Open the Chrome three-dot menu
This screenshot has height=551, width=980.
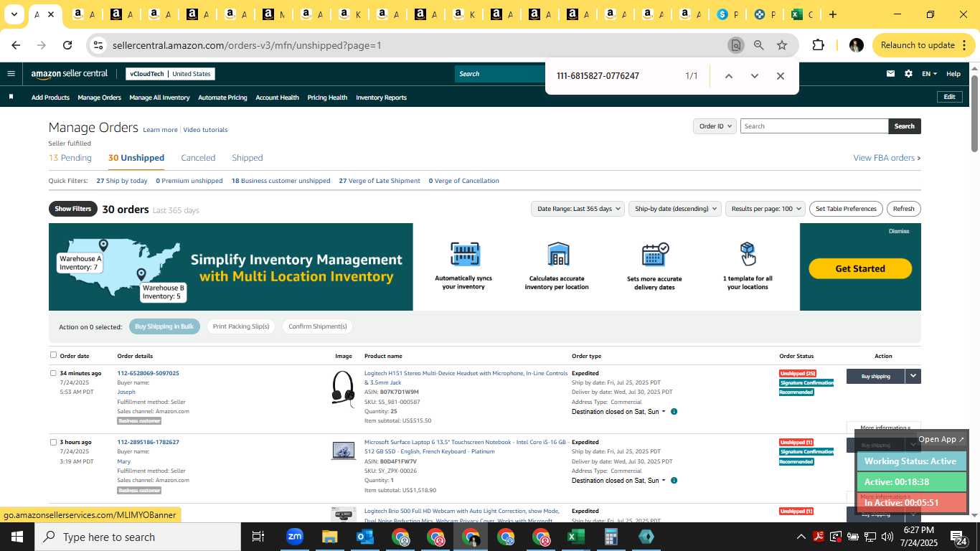pyautogui.click(x=964, y=45)
